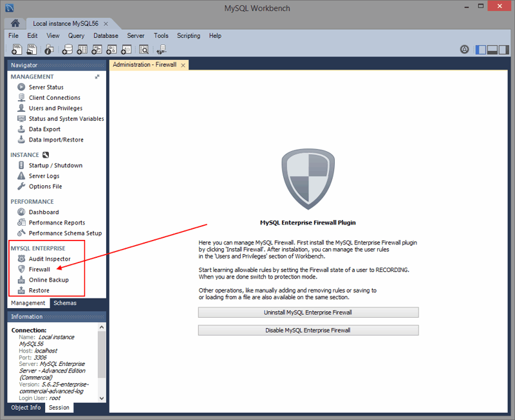Viewport: 515px width, 420px height.
Task: Switch to Local instance MySQL56 tab
Action: point(66,24)
